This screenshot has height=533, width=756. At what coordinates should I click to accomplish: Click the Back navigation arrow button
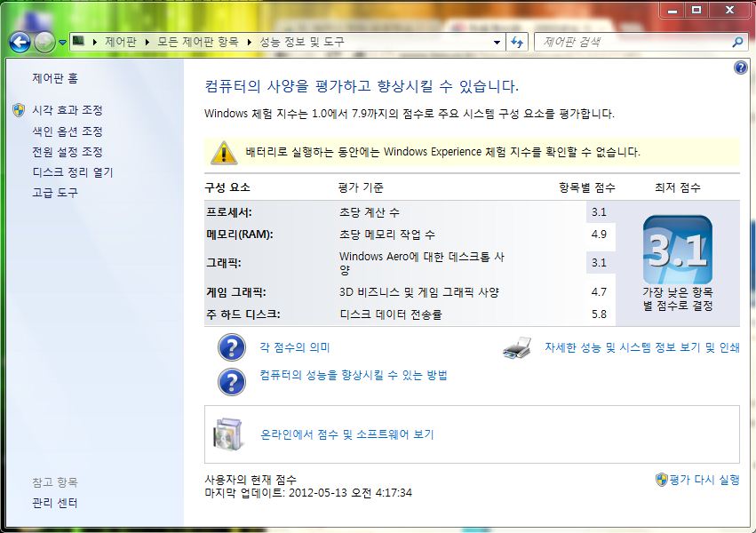tap(20, 43)
